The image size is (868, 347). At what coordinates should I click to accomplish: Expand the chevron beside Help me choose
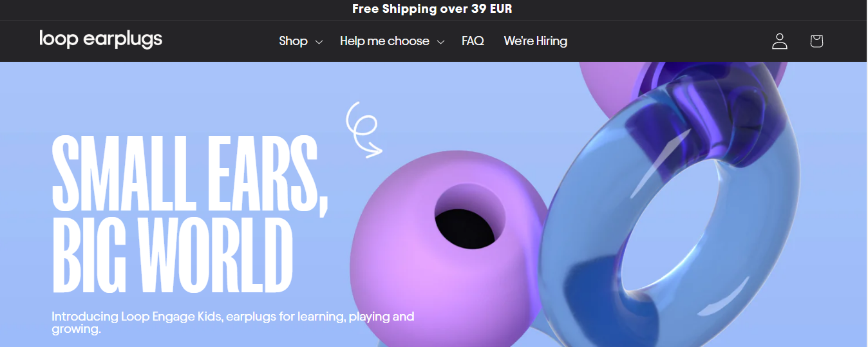[x=440, y=42]
